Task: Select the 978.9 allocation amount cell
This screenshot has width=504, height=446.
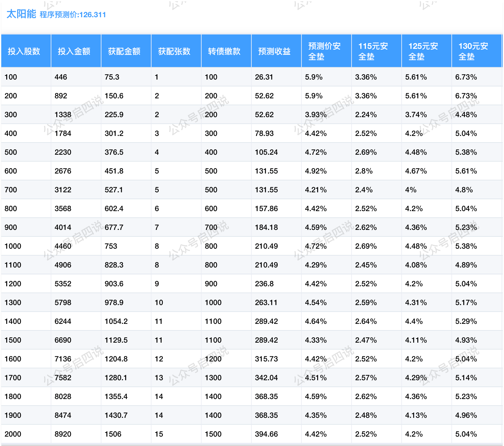Action: click(114, 303)
